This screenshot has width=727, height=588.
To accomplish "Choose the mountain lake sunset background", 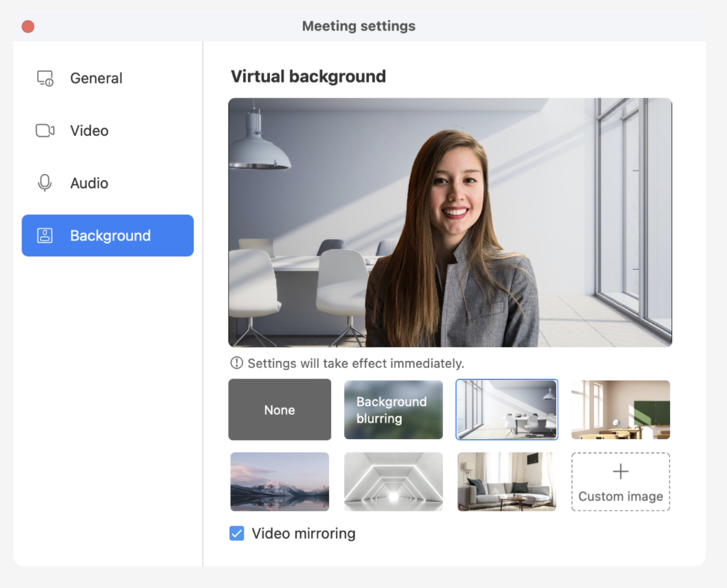I will pyautogui.click(x=280, y=481).
